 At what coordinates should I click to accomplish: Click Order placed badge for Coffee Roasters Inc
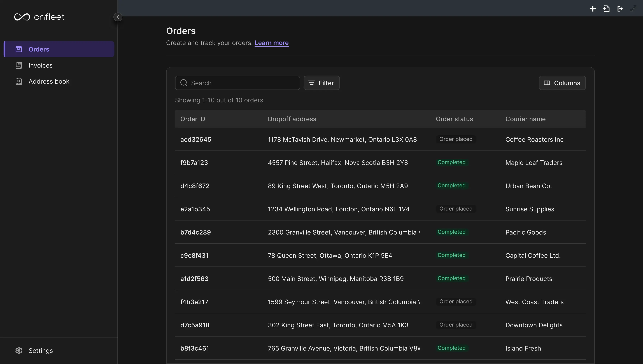click(x=456, y=139)
